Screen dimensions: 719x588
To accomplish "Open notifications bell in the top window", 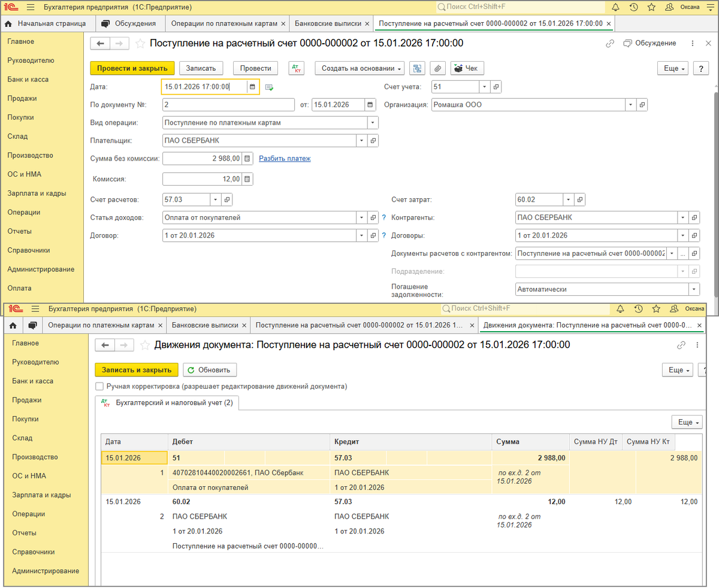I will point(615,7).
